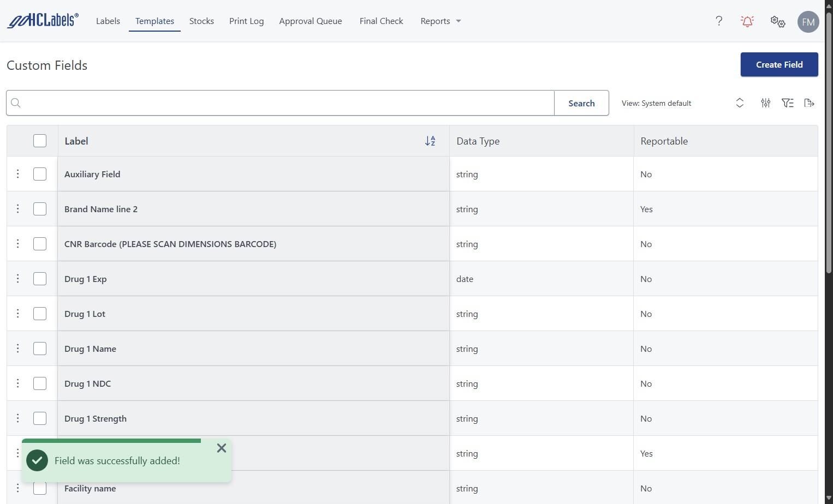Click the Create Field button

click(779, 64)
